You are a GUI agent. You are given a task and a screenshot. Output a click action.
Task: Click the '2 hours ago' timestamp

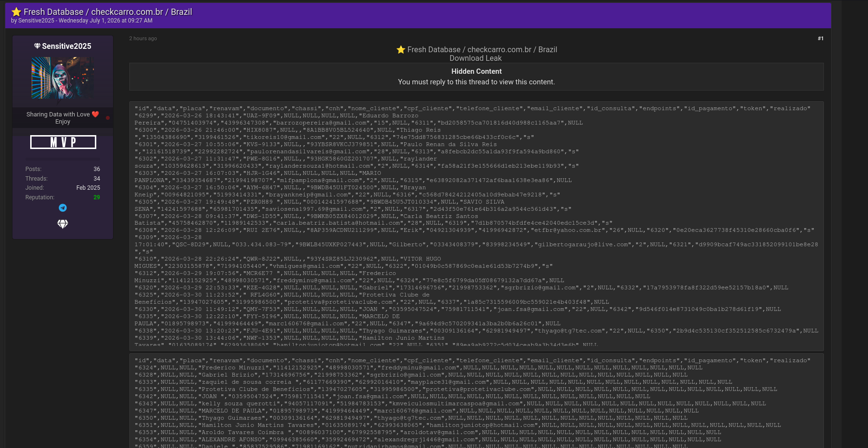[x=143, y=38]
